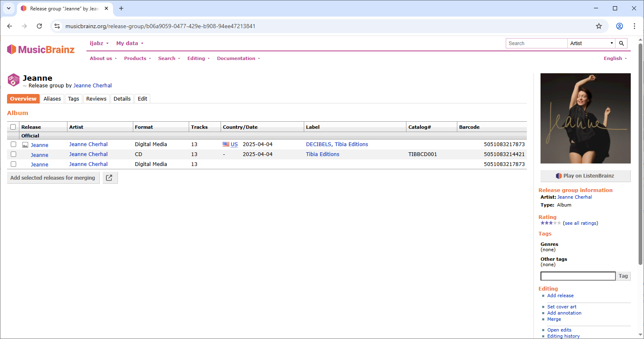Open Chrome three-dot menu
Viewport: 644px width, 339px height.
[x=634, y=26]
